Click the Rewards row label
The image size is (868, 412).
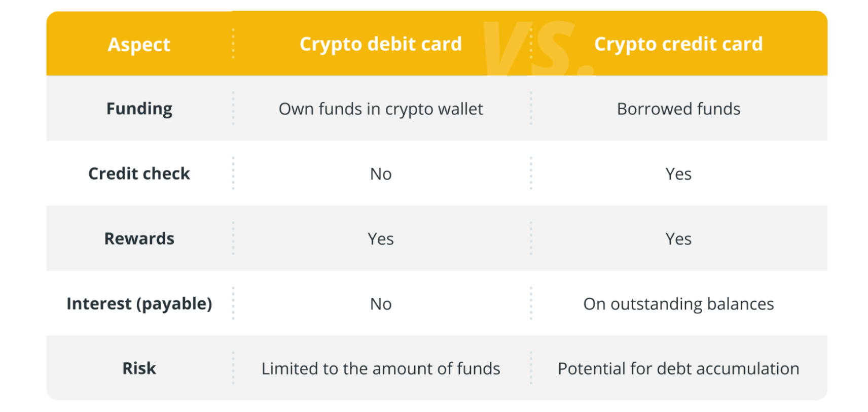(x=139, y=238)
